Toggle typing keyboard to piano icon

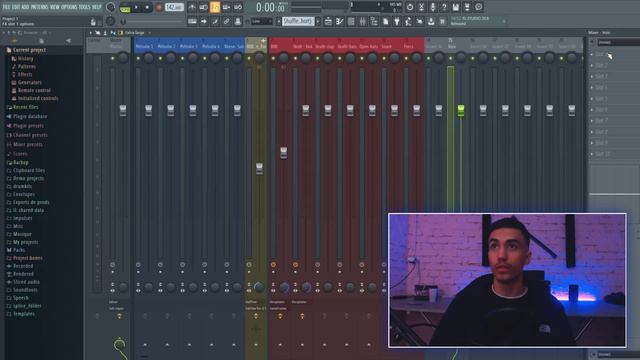point(192,21)
